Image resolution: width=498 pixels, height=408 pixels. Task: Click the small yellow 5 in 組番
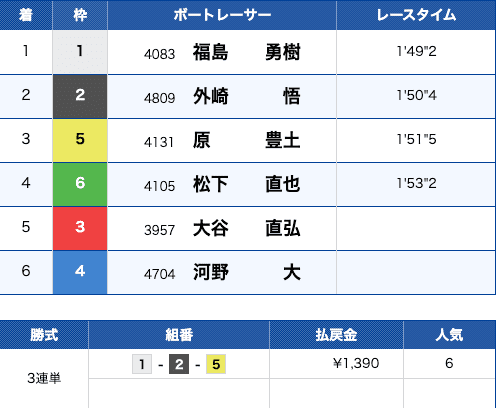[x=216, y=364]
